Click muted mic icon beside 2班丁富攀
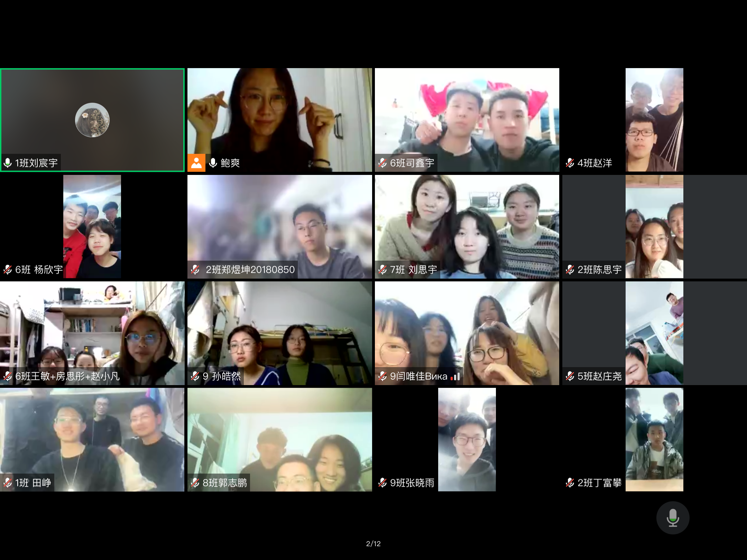The height and width of the screenshot is (560, 747). pos(570,483)
